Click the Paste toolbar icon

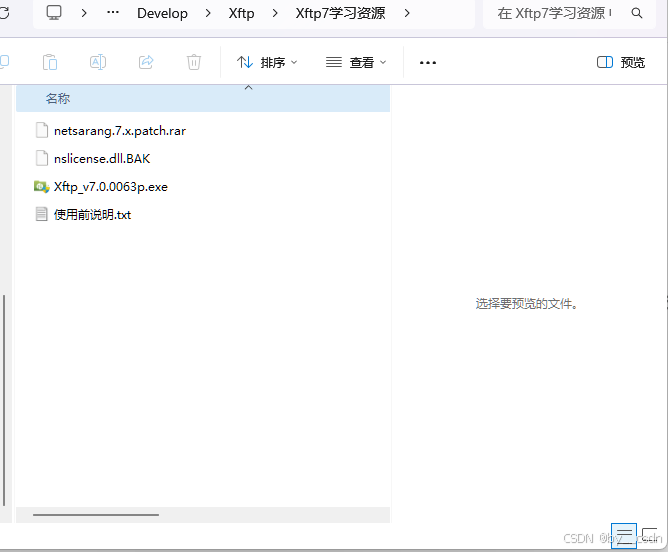coord(50,62)
